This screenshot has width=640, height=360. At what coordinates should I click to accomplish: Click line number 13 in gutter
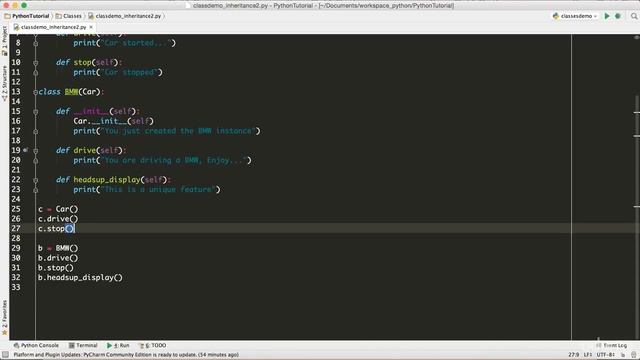click(x=16, y=92)
